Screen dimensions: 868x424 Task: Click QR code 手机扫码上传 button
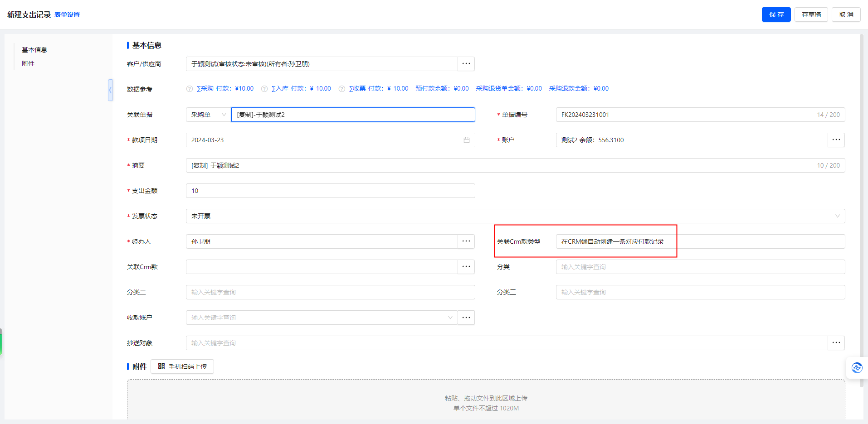point(182,366)
